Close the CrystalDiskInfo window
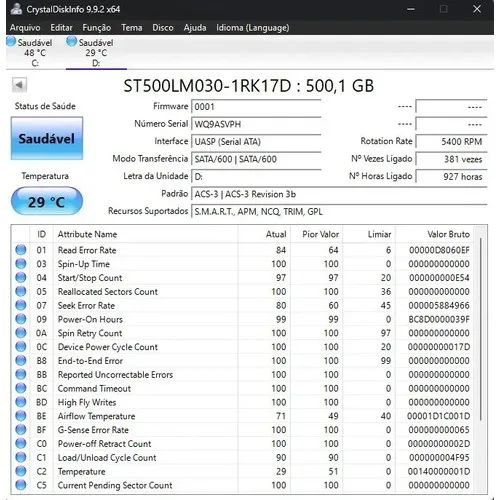Screen dimensions: 500x500 (x=477, y=9)
